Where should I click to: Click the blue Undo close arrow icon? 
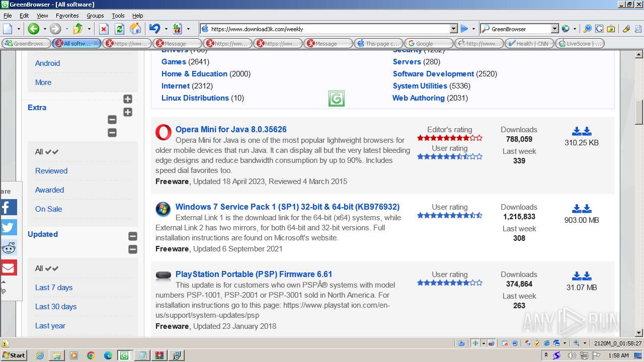click(154, 29)
